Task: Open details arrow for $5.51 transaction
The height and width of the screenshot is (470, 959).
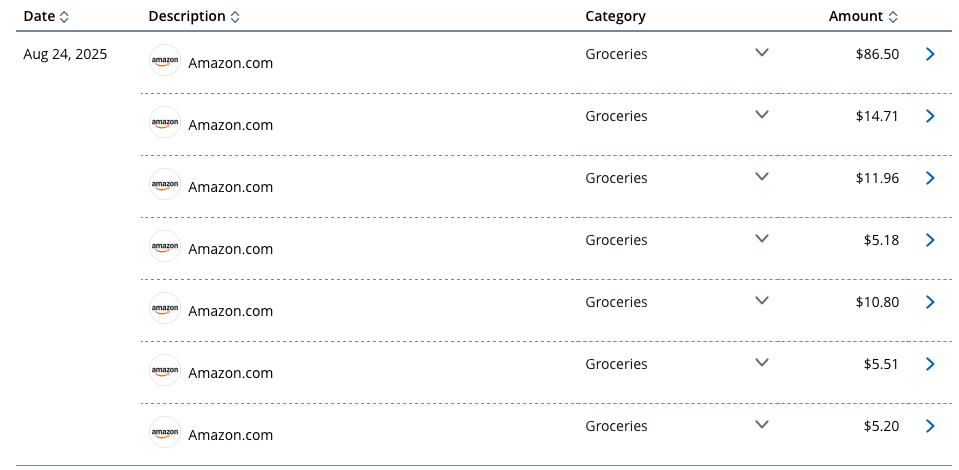Action: 930,364
